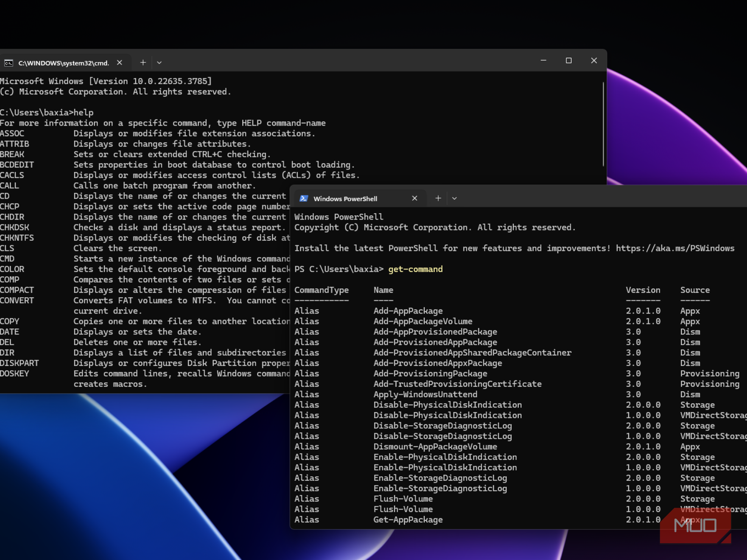Click the CommandType column header
747x560 pixels.
pyautogui.click(x=321, y=290)
